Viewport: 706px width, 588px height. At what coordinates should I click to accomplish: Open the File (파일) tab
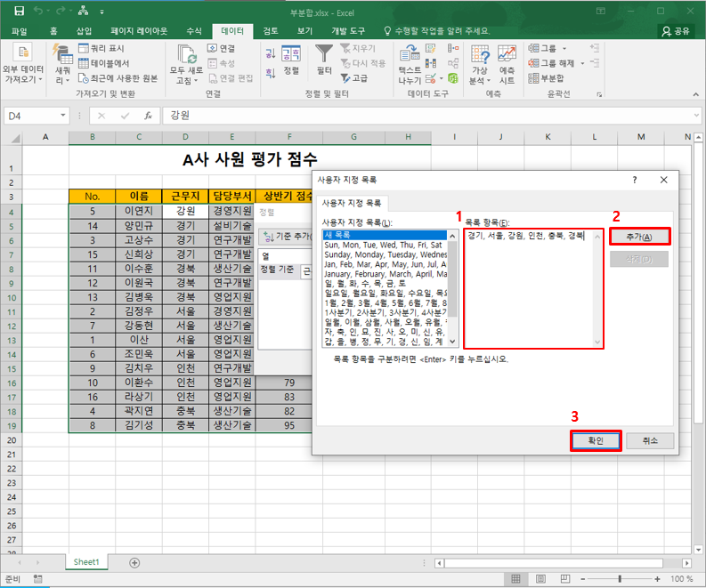[x=20, y=30]
